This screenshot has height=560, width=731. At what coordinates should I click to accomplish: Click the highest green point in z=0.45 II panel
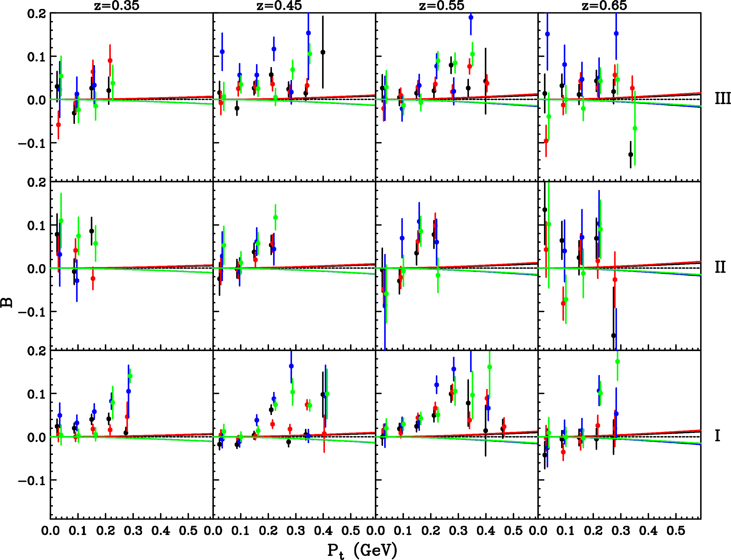275,217
